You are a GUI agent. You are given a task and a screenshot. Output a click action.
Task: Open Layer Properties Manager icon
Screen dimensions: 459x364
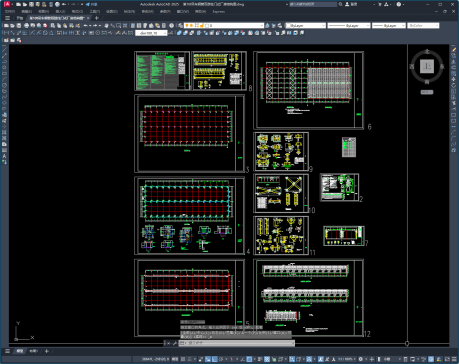[180, 25]
